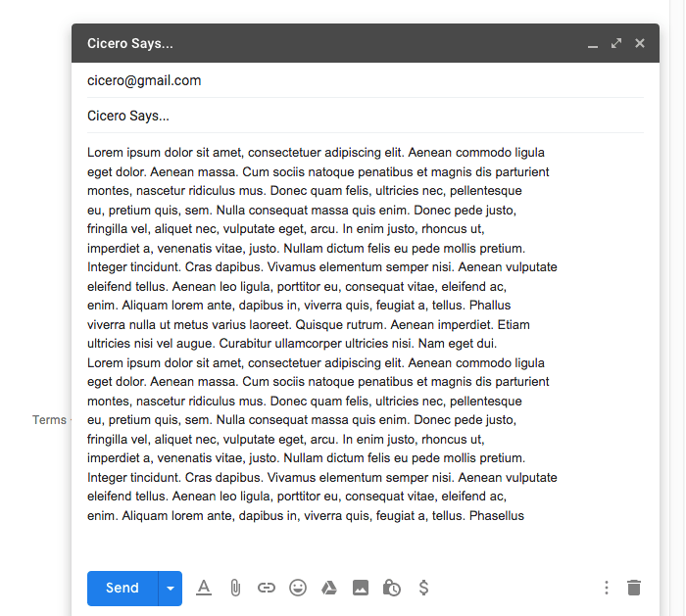The height and width of the screenshot is (616, 686).
Task: Minimize the Cicero Says compose window
Action: (593, 44)
